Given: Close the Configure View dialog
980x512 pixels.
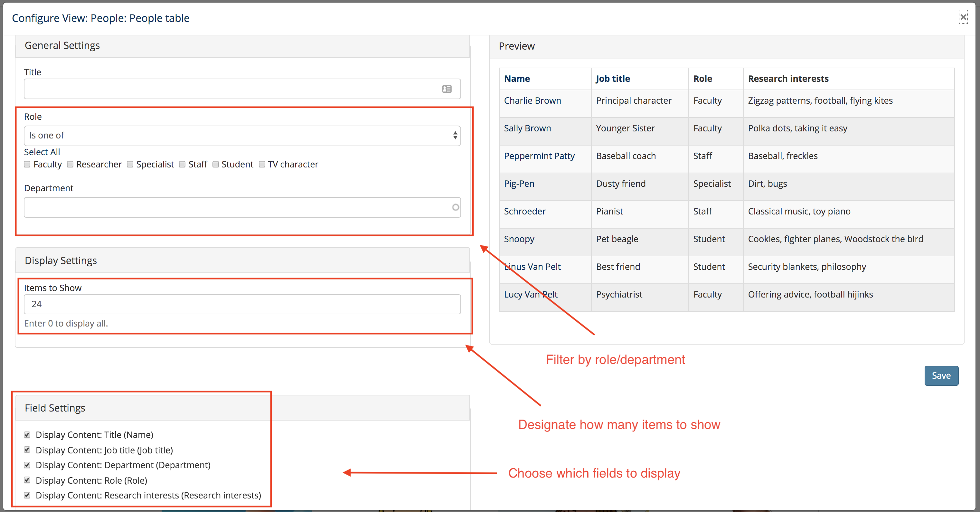Looking at the screenshot, I should [963, 17].
